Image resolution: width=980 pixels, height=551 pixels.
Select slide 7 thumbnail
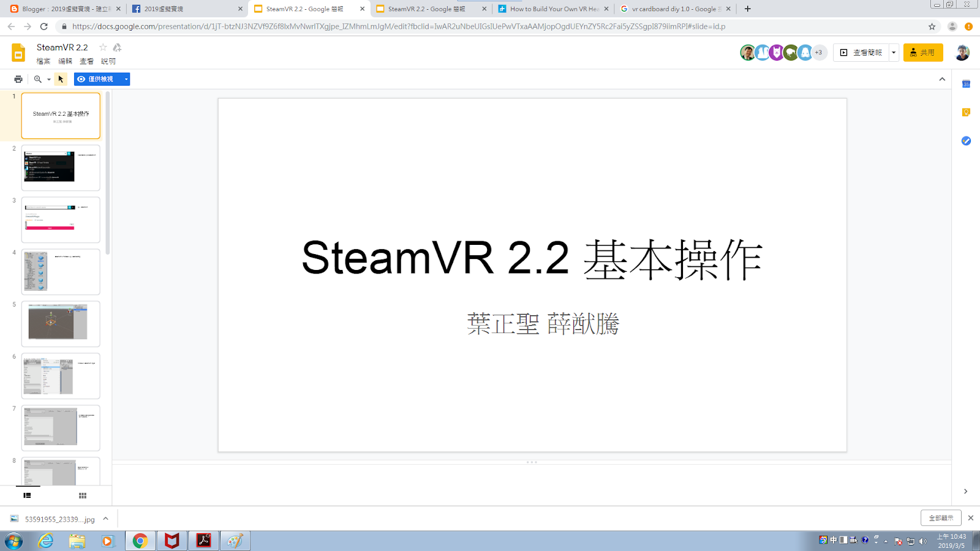click(61, 428)
